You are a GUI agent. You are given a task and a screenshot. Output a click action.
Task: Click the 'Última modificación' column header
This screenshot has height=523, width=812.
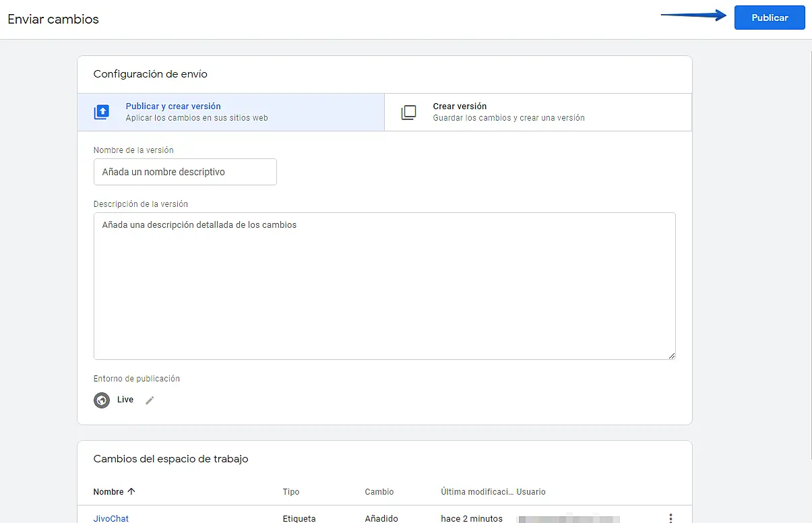(476, 492)
